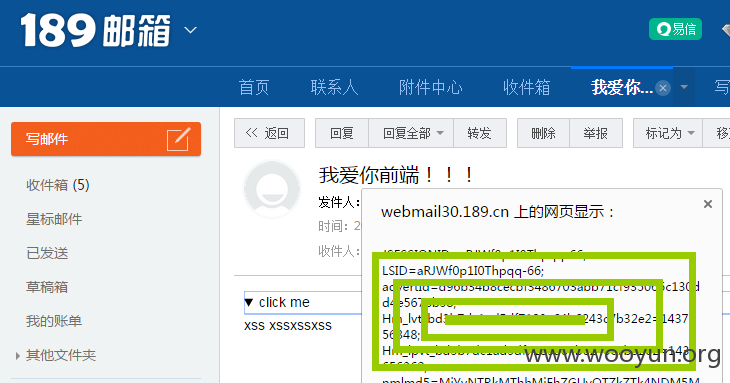Expand the dropdown arrow beside 189邮箱 logo
Viewport: 730px width, 383px height.
[190, 30]
